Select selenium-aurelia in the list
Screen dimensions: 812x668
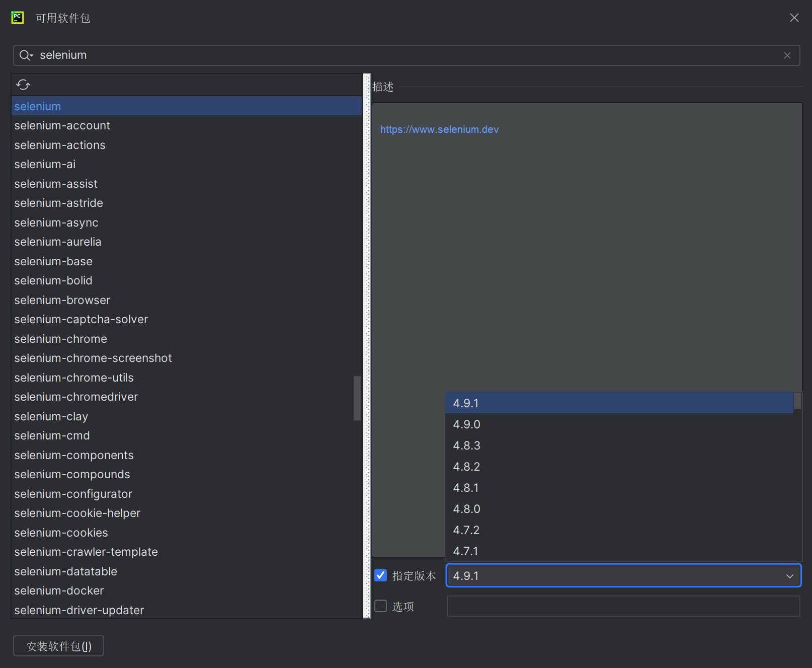coord(187,242)
